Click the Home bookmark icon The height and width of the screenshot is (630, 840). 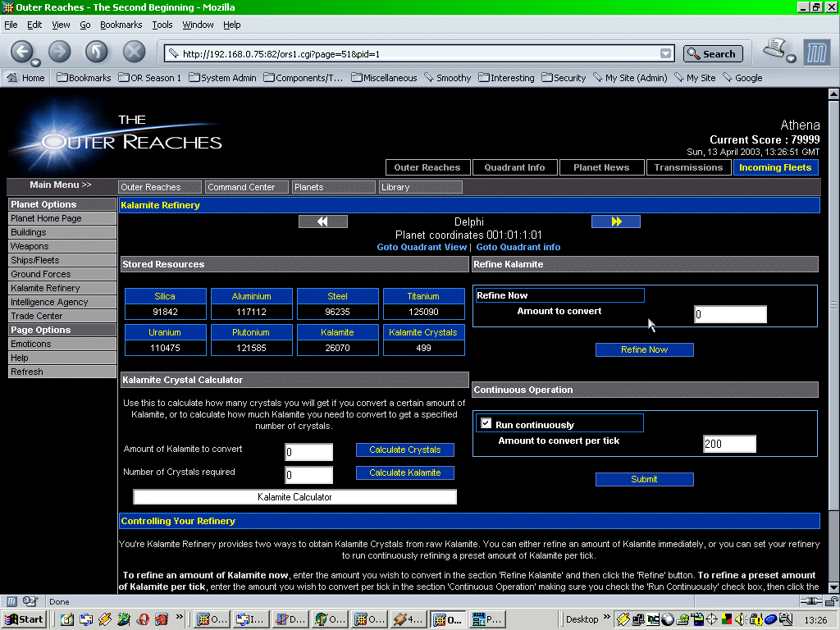(25, 78)
